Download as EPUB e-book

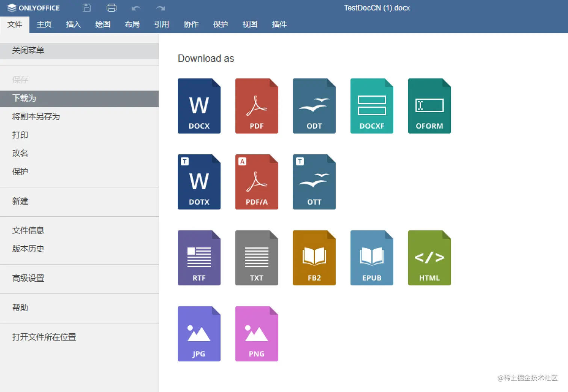click(372, 258)
